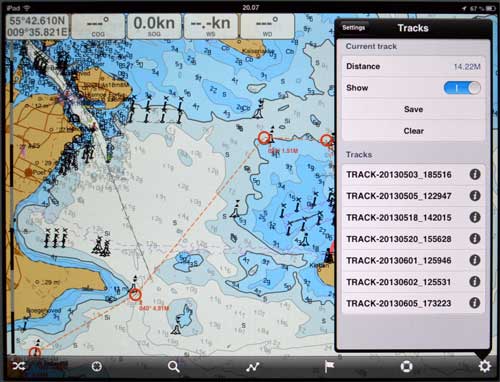
Task: Tap the lifebuoy icon in bottom toolbar
Action: coord(406,367)
